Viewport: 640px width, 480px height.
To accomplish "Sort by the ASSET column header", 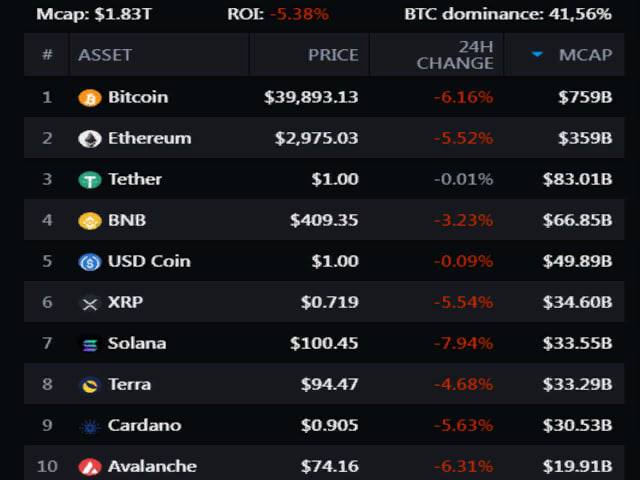I will 105,55.
